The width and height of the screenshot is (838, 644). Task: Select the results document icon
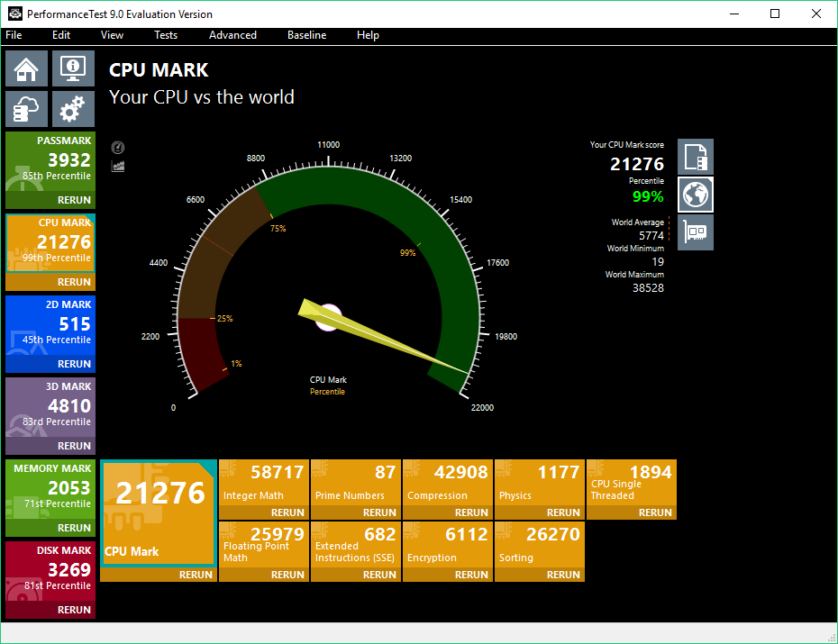pos(696,157)
